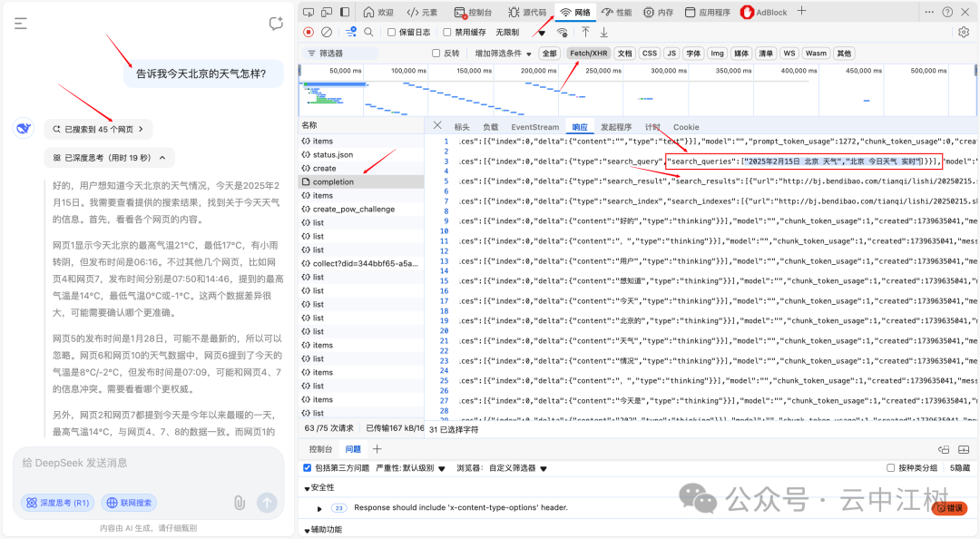Click the send message arrow button
980x539 pixels.
click(267, 502)
